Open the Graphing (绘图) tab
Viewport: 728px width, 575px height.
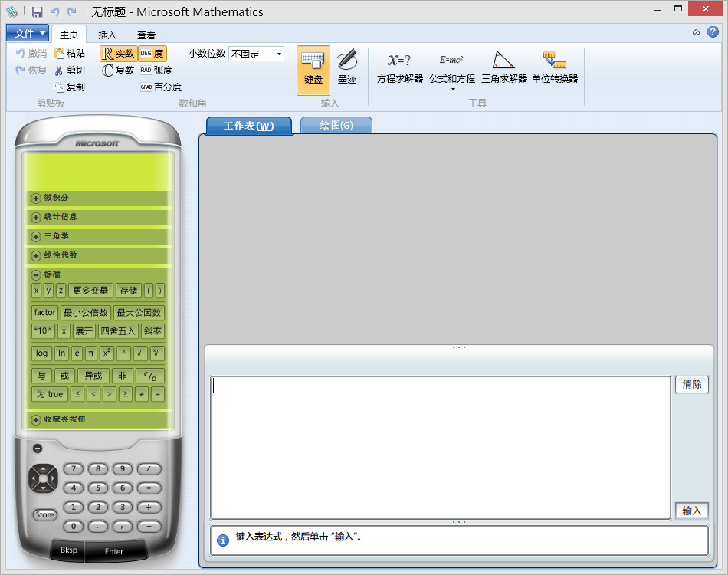(x=336, y=126)
